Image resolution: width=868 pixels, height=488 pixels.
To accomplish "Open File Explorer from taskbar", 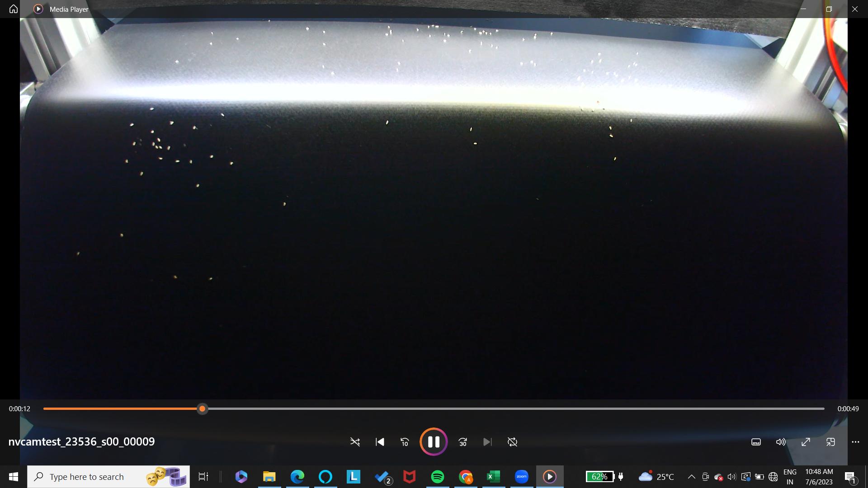I will coord(269,477).
